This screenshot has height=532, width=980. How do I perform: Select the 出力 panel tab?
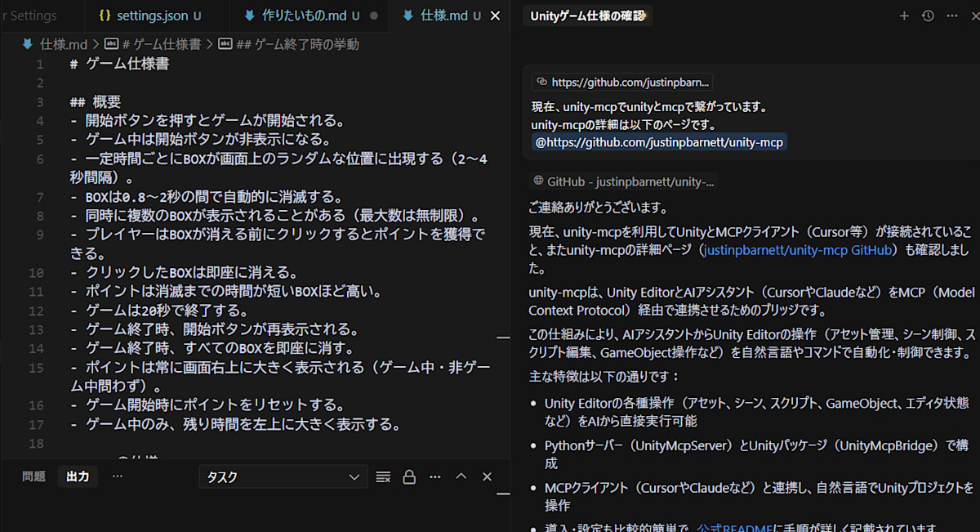78,476
